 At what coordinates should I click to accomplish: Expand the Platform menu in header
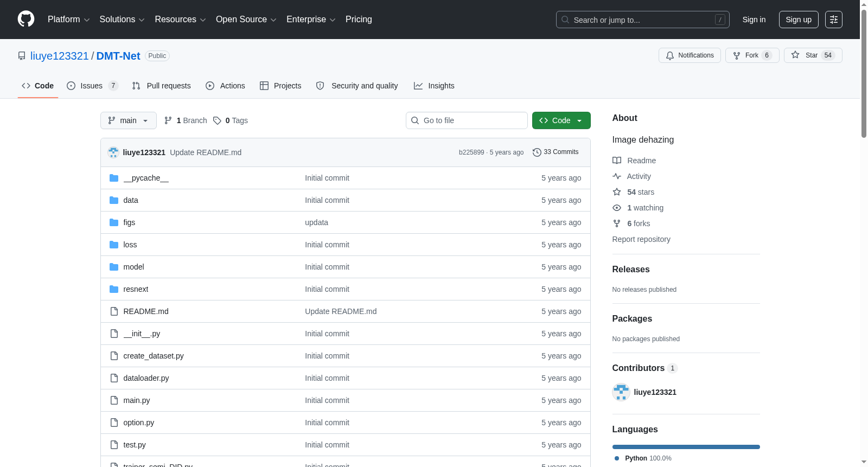[68, 20]
